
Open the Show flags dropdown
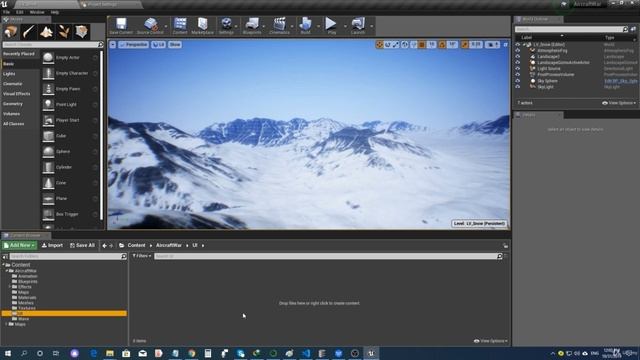175,44
